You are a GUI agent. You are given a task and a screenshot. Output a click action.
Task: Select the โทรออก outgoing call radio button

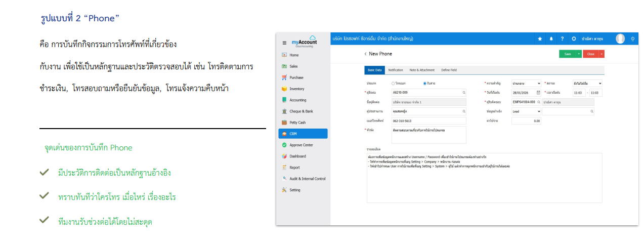coord(394,83)
